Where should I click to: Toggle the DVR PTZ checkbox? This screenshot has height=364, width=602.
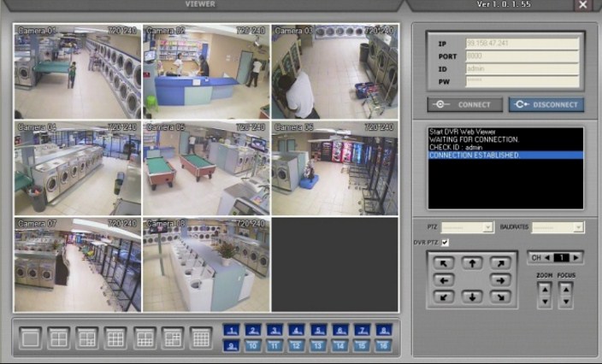coord(445,243)
